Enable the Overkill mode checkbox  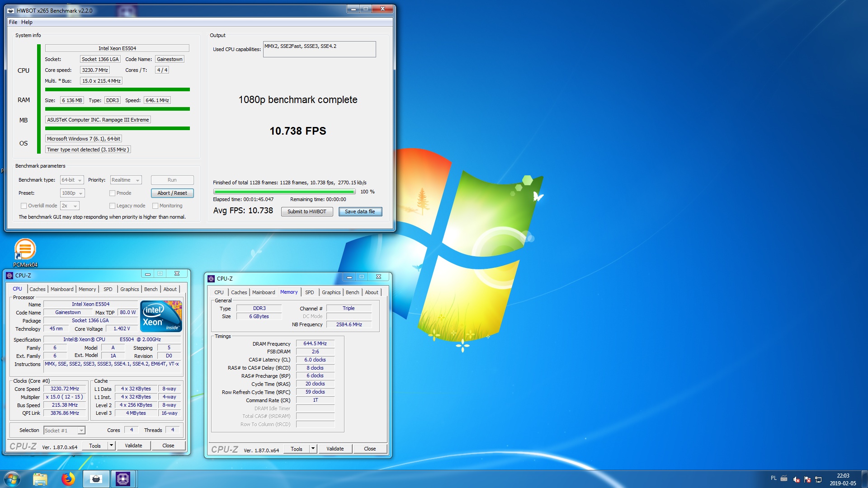pos(24,206)
